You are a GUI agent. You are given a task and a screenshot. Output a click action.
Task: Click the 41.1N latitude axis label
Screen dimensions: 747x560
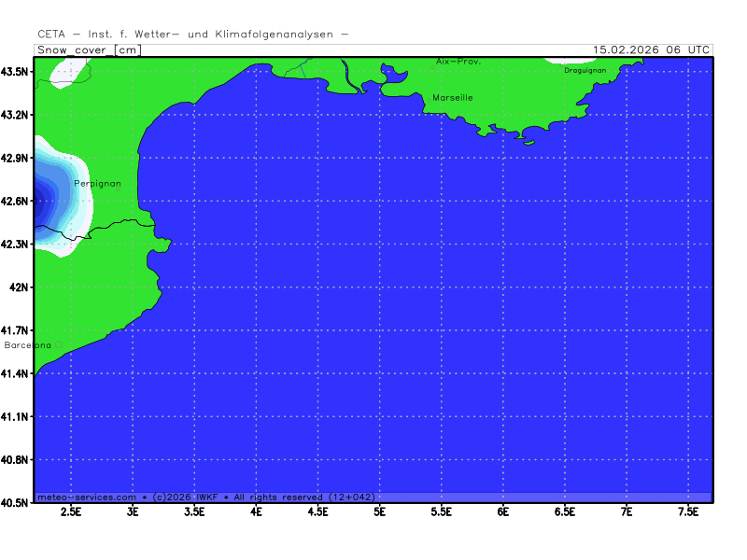point(16,416)
